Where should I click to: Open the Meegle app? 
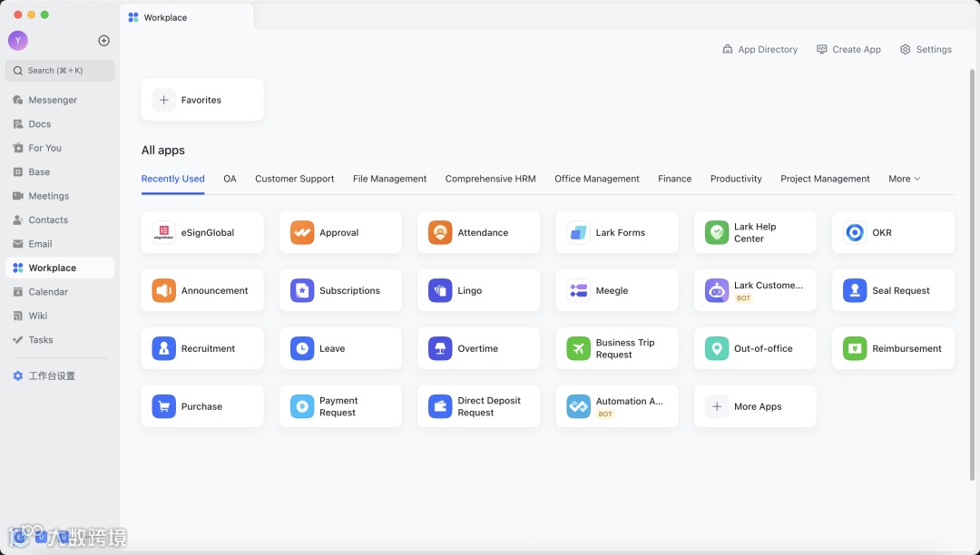(616, 290)
